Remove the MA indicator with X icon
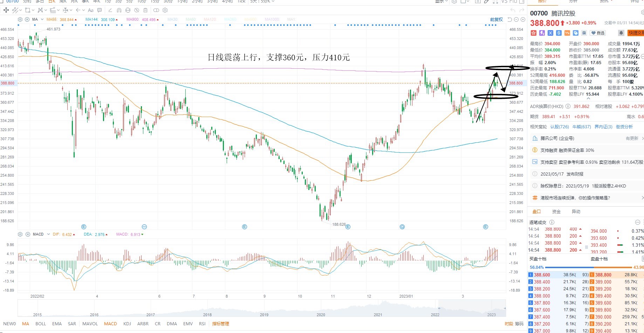The width and height of the screenshot is (644, 333). (27, 20)
